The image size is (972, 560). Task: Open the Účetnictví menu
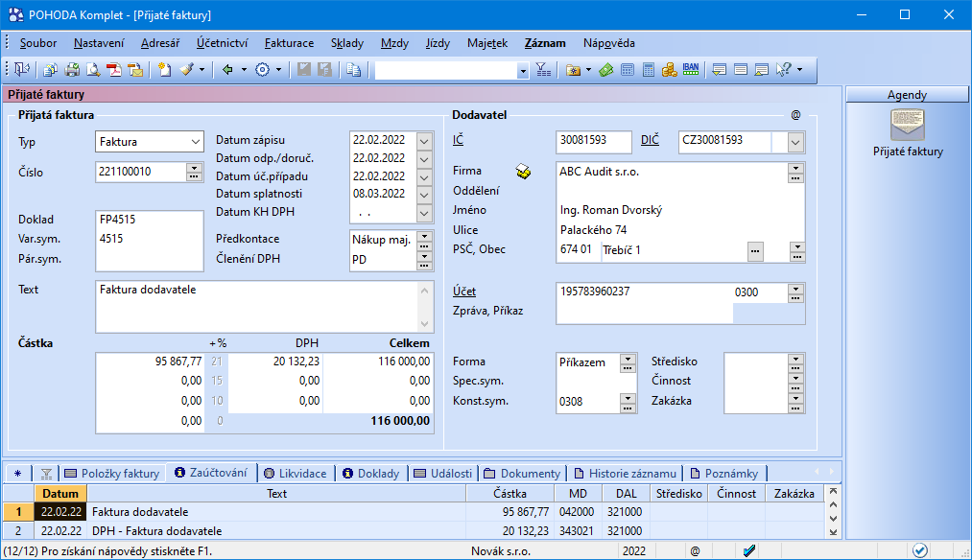[x=222, y=43]
